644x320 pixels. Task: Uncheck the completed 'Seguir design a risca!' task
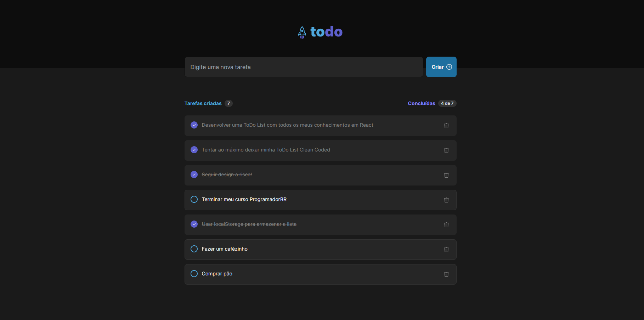[x=194, y=175]
